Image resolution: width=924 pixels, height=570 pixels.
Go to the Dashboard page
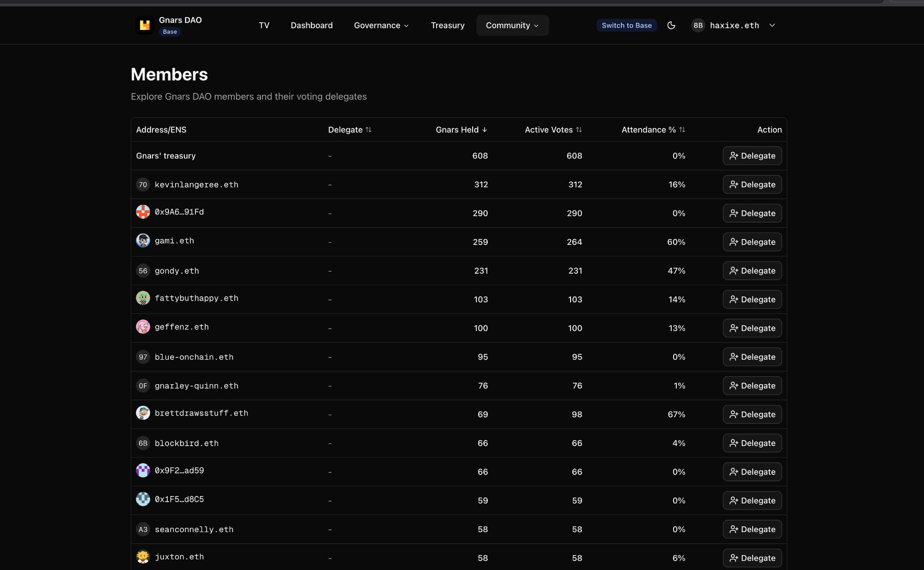coord(311,25)
